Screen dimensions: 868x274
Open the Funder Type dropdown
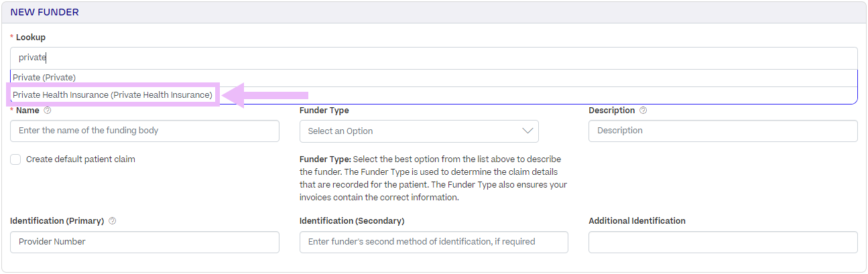click(419, 131)
